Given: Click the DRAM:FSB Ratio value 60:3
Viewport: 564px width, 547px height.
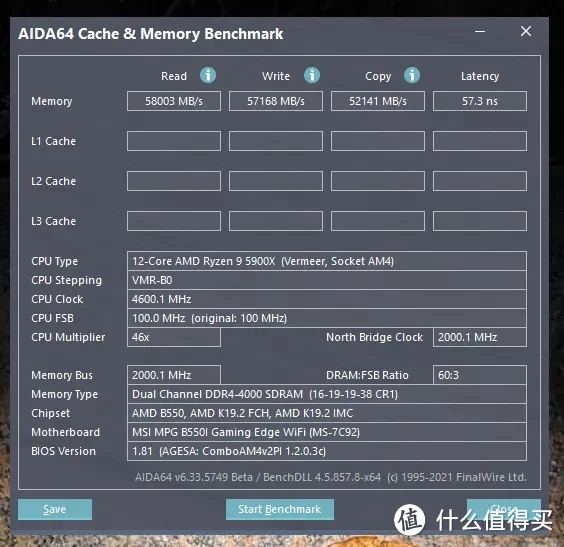Looking at the screenshot, I should click(480, 375).
